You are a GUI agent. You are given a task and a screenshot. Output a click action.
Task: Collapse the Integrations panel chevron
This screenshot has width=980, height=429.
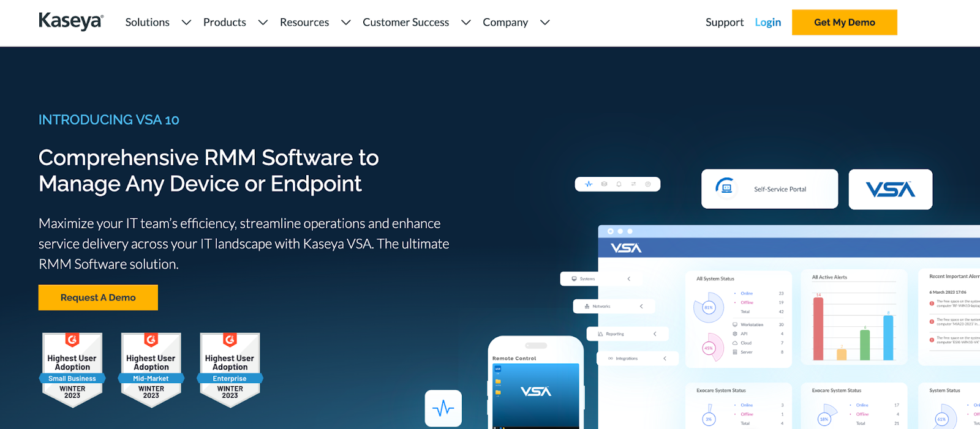pos(665,359)
